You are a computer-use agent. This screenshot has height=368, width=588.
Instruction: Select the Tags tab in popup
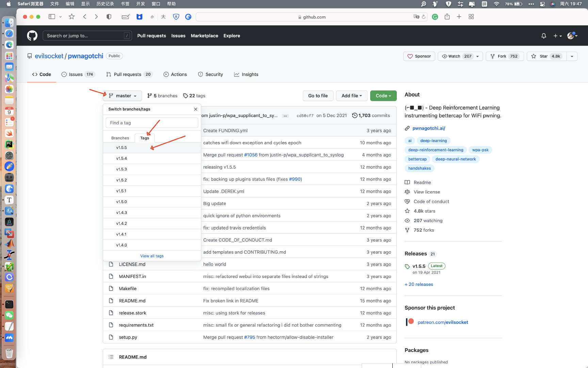(145, 138)
